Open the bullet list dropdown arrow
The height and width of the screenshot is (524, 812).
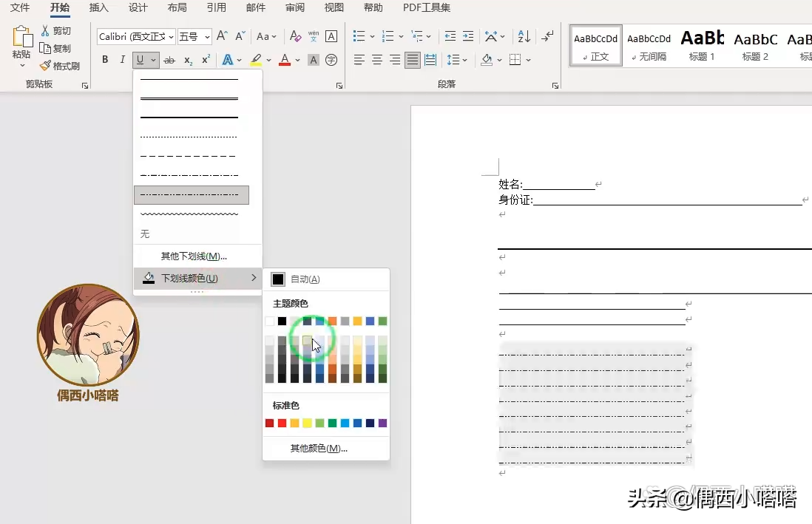[x=372, y=36]
